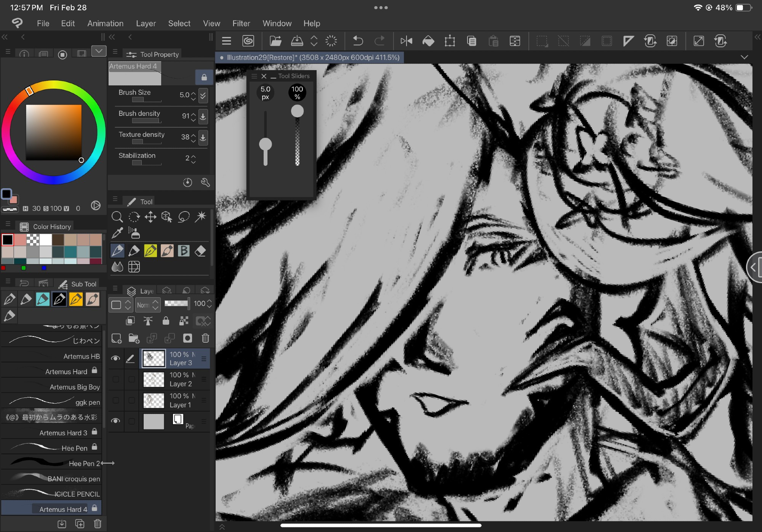Select the Blend droplet tool
762x532 pixels.
117,267
